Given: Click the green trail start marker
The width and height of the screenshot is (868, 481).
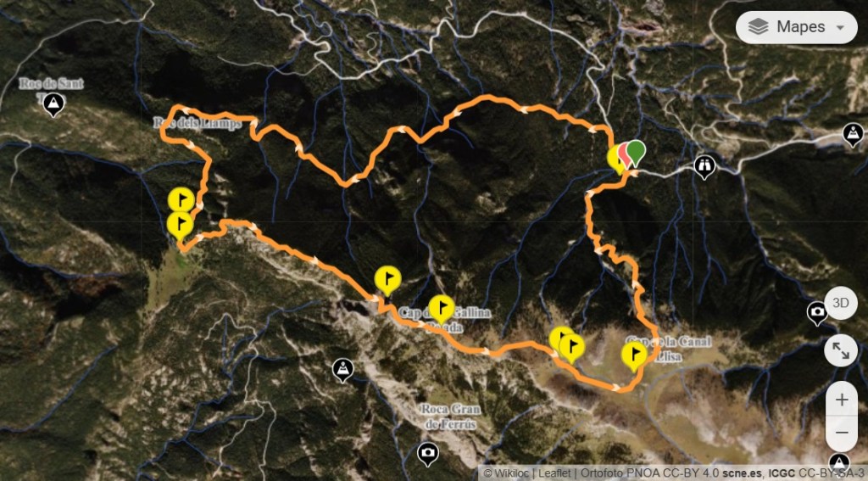Looking at the screenshot, I should (x=637, y=151).
